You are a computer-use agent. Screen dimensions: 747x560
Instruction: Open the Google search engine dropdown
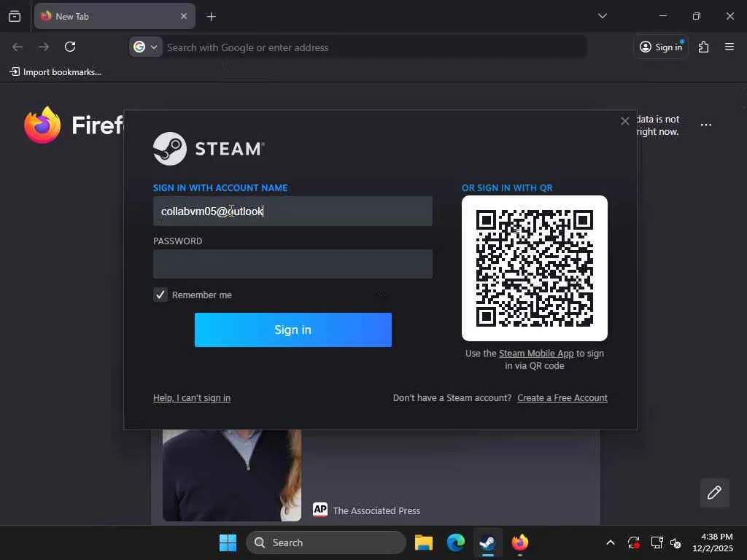[x=146, y=47]
